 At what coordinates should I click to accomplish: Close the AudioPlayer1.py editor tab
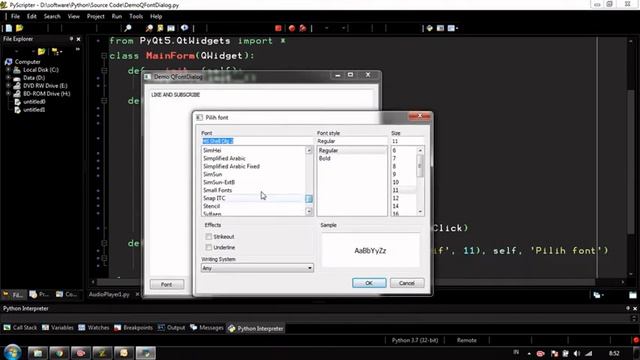[137, 294]
